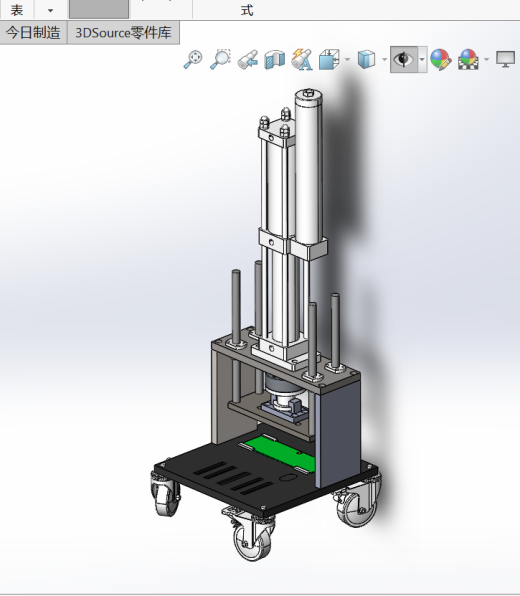The width and height of the screenshot is (520, 596).
Task: Open the 3DSource零件库 tab
Action: point(123,33)
